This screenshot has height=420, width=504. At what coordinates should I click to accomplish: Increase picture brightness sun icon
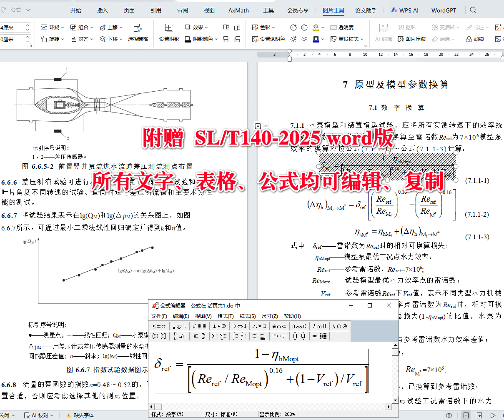pyautogui.click(x=293, y=39)
